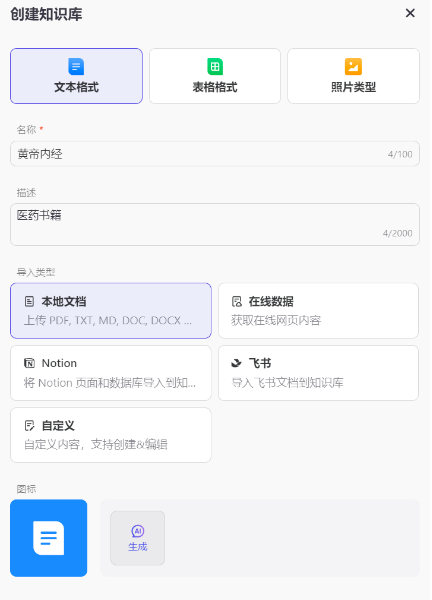432x600 pixels.
Task: Click the blue text format document icon
Action: click(x=76, y=67)
